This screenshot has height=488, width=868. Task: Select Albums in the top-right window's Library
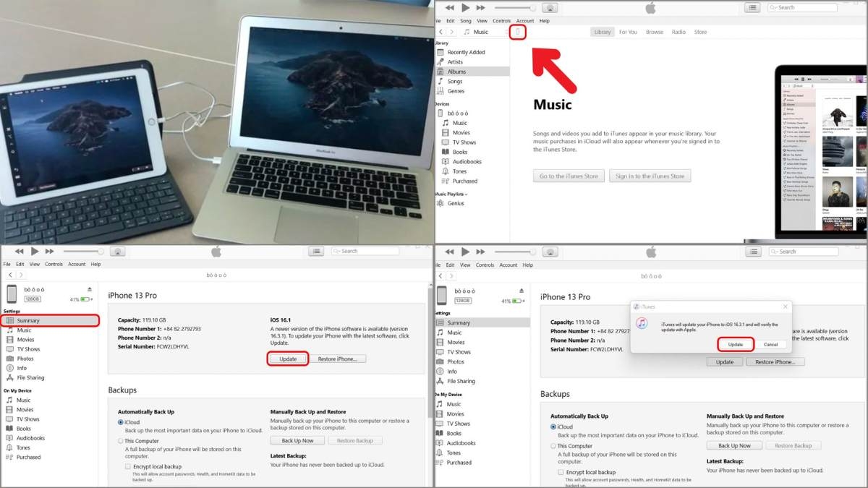point(456,72)
